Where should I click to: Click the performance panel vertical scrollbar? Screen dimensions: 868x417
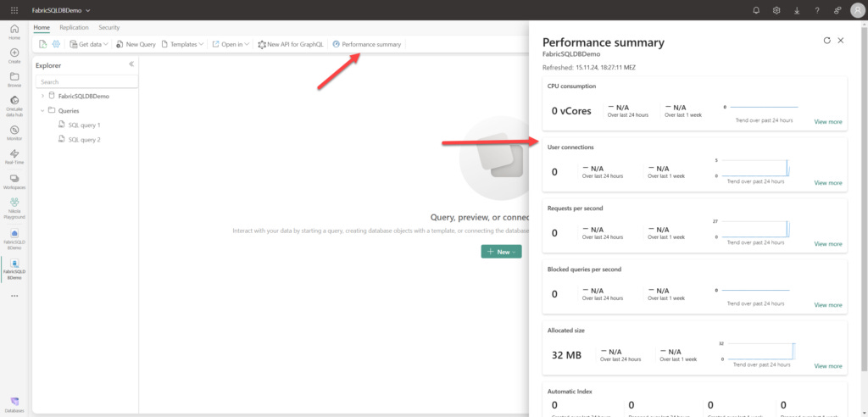(x=865, y=199)
